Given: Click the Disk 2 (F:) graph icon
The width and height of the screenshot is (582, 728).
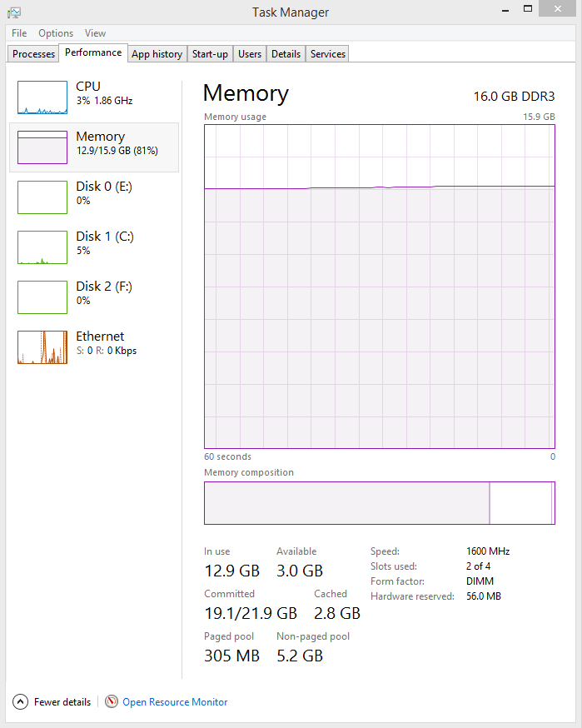Looking at the screenshot, I should coord(42,297).
